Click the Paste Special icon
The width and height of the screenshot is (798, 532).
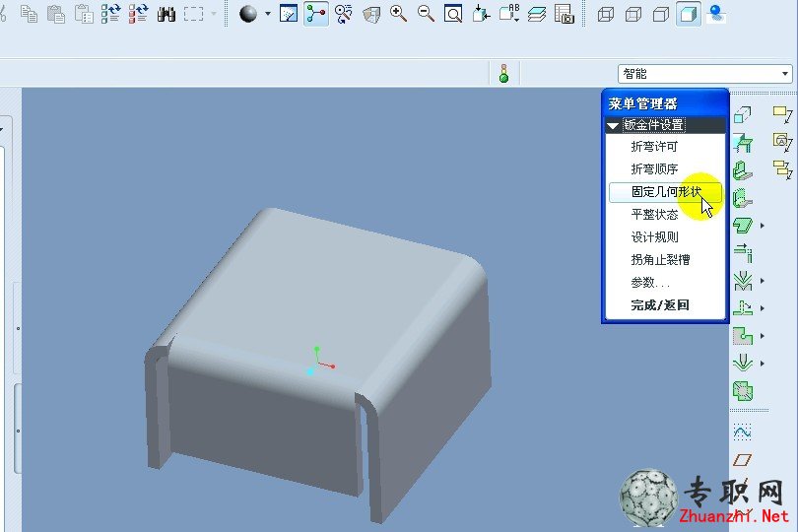pos(84,14)
